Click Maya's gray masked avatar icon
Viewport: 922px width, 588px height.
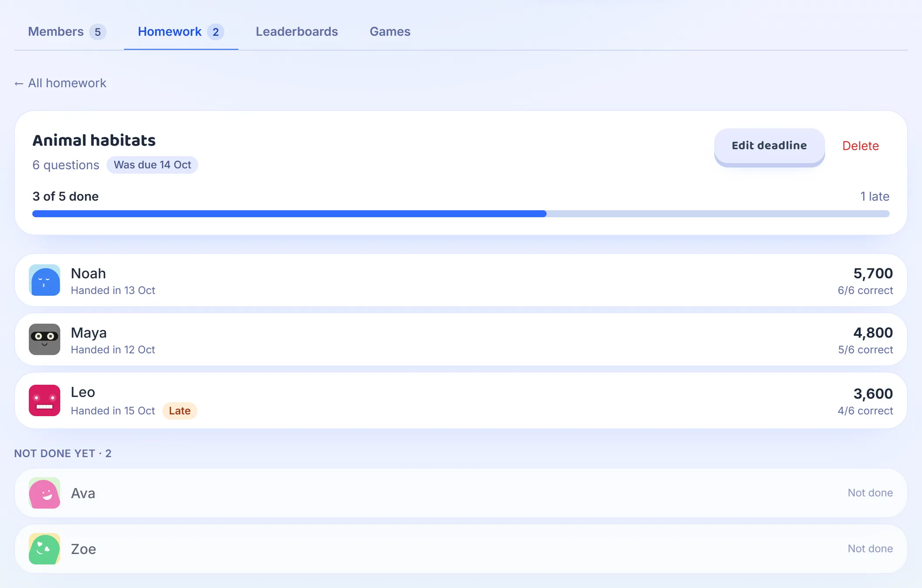[x=45, y=339]
